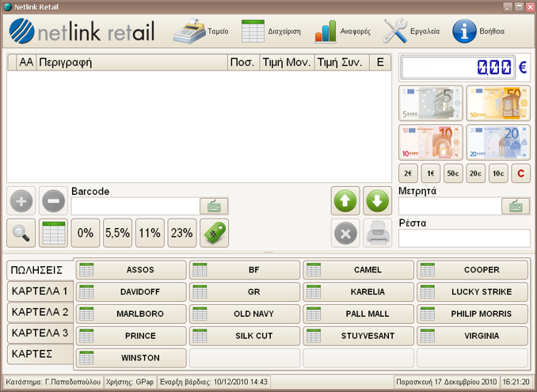The height and width of the screenshot is (392, 537).
Task: Open the OLD NAVY product category
Action: point(245,314)
